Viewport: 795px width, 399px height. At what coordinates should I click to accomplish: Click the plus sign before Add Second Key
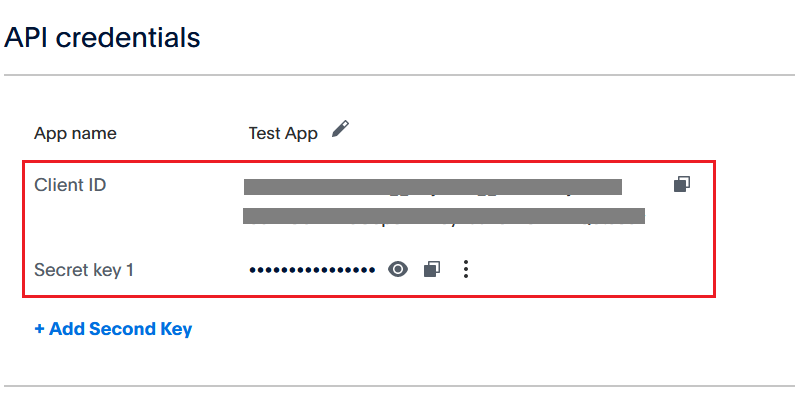[39, 329]
